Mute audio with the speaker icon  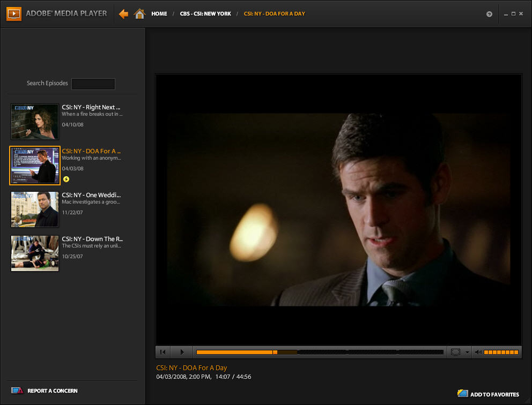478,352
